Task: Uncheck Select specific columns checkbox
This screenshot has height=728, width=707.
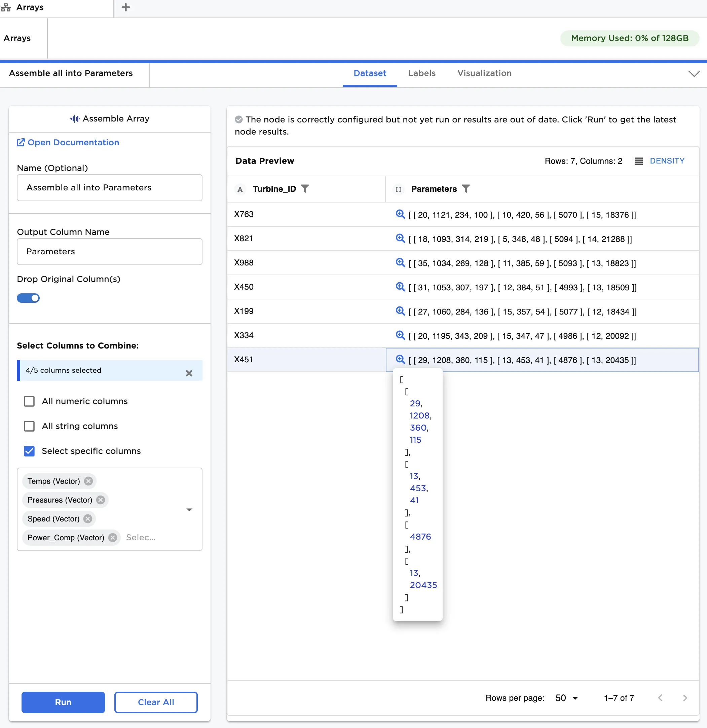Action: coord(29,451)
